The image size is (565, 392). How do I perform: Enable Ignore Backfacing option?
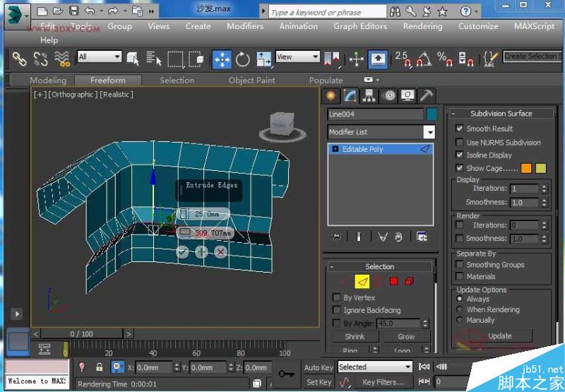[x=337, y=310]
